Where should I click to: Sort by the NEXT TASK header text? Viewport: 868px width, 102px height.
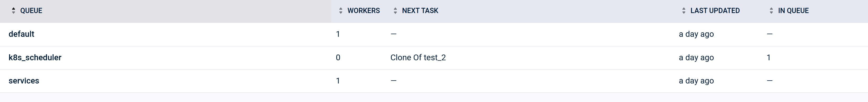tap(420, 11)
